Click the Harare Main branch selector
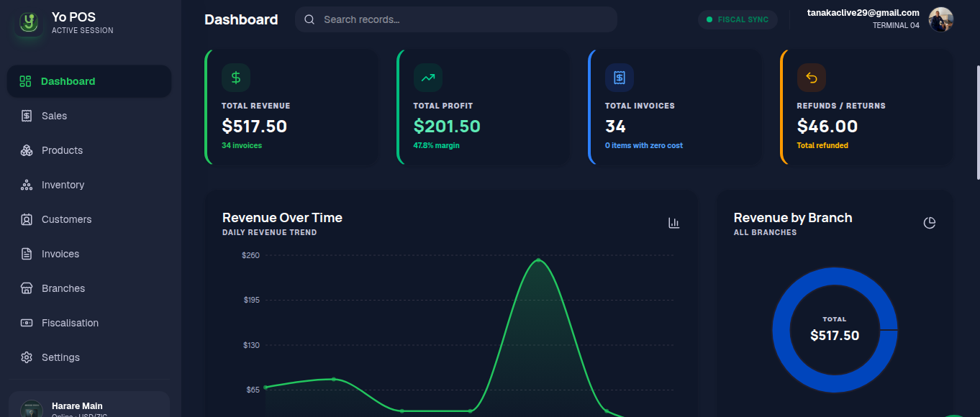 (89, 405)
